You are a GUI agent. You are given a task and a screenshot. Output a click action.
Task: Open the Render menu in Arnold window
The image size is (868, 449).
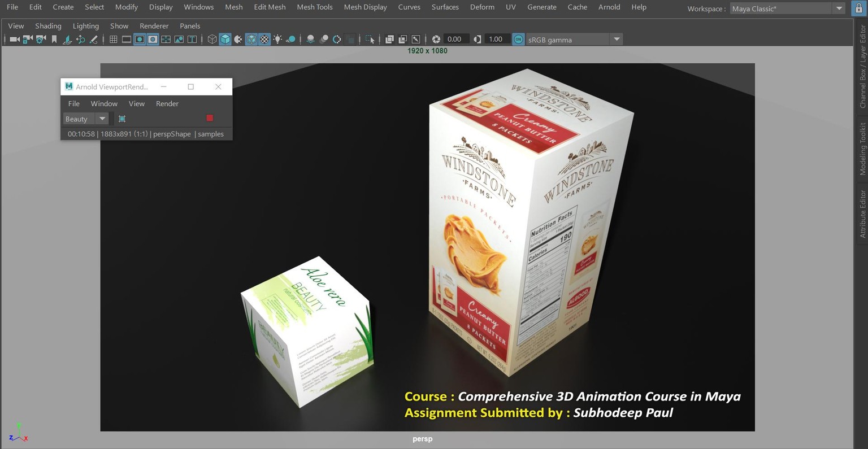click(x=167, y=103)
